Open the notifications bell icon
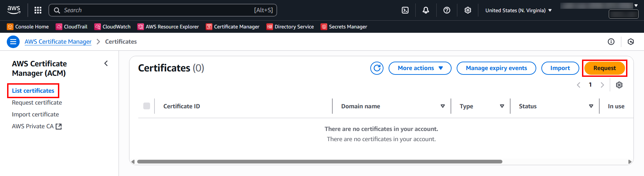This screenshot has height=176, width=644. pos(426,10)
